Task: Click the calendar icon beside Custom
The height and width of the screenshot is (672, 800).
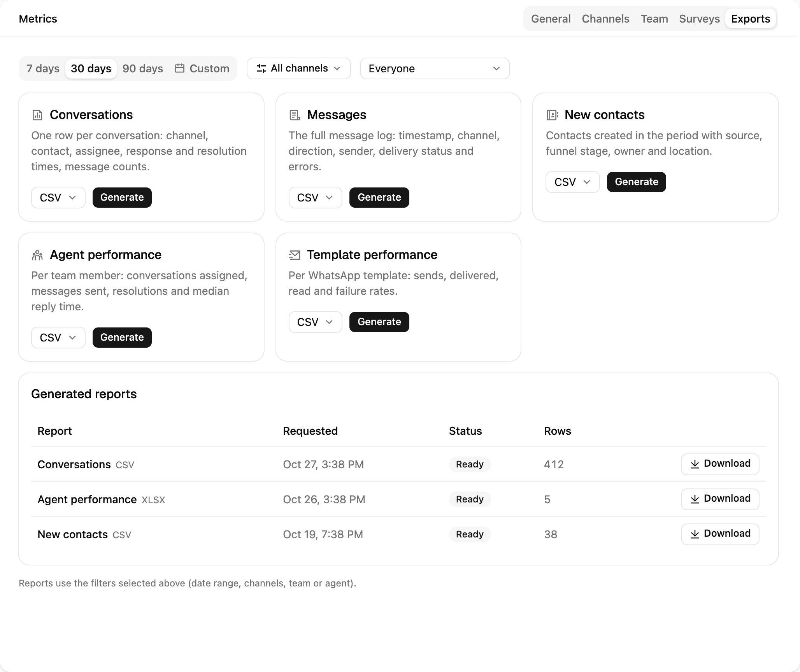Action: [x=179, y=68]
